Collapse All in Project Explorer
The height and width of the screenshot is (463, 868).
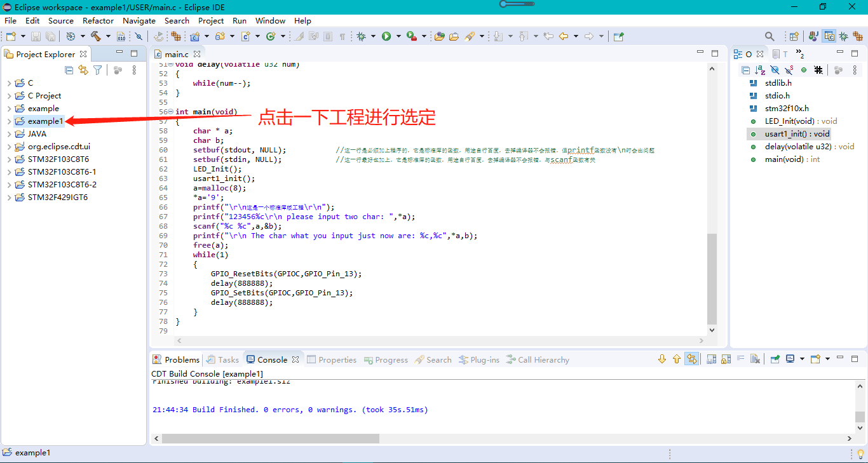69,70
